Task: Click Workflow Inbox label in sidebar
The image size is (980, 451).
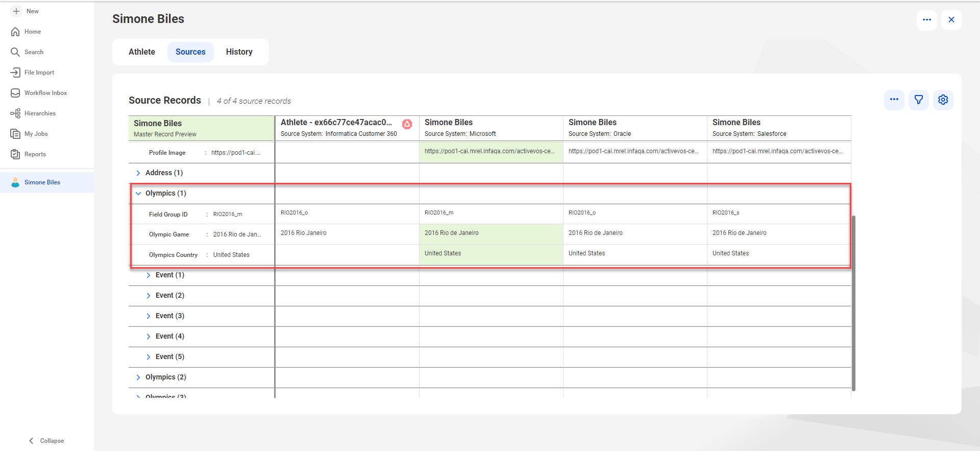Action: 45,93
